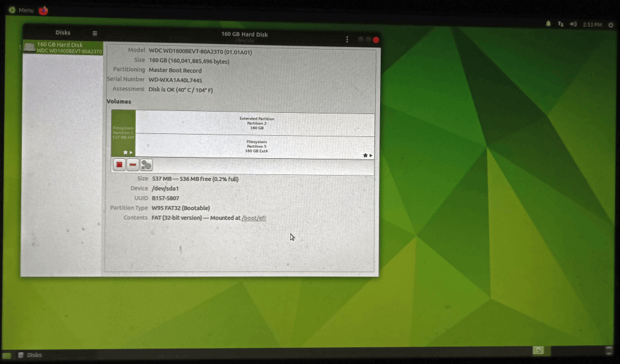Open the volume speaker tray icon
Image resolution: width=620 pixels, height=364 pixels.
click(x=573, y=24)
